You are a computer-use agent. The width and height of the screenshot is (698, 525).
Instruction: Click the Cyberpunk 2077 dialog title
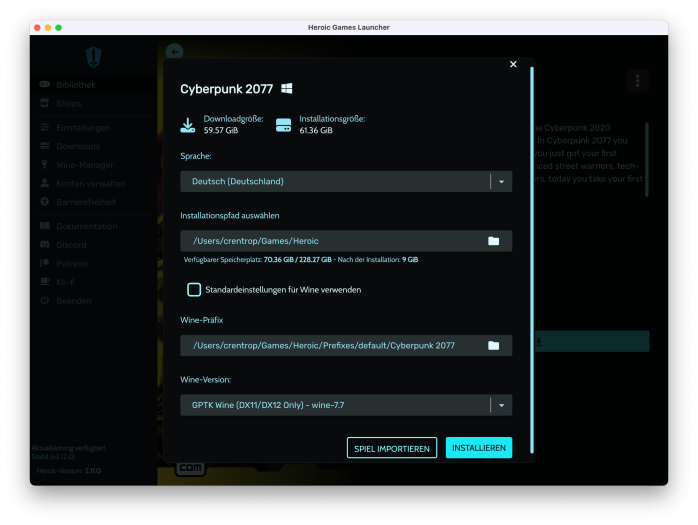point(226,89)
